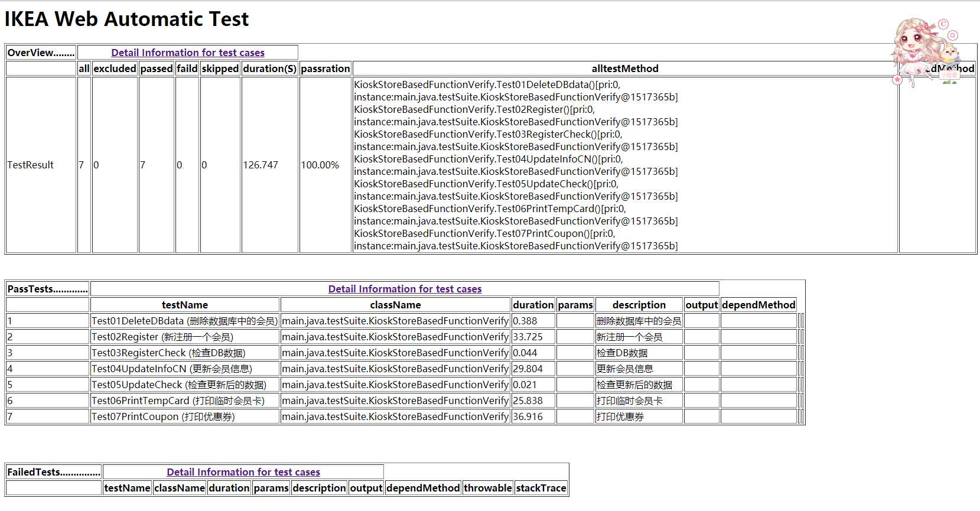
Task: Select duration 33.725 in PassTests
Action: coord(533,337)
